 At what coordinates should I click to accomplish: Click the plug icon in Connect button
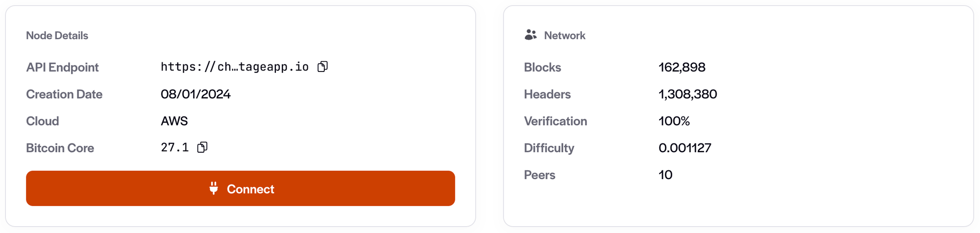pyautogui.click(x=214, y=188)
